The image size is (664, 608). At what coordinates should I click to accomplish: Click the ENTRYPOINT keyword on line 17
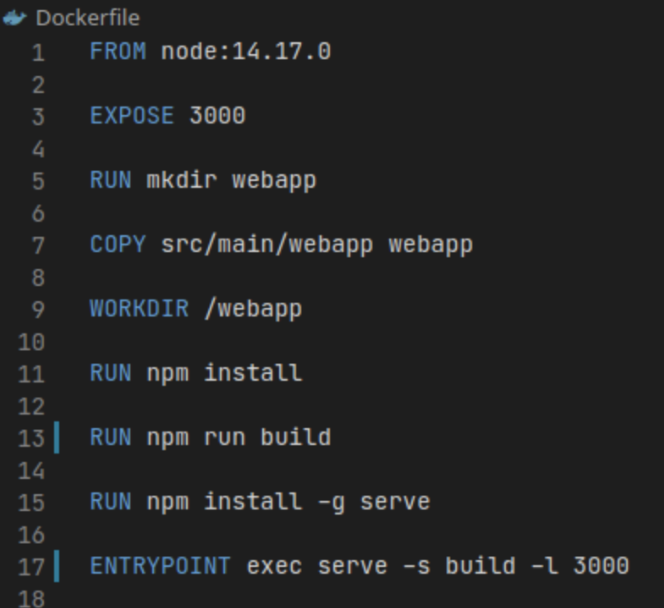160,566
